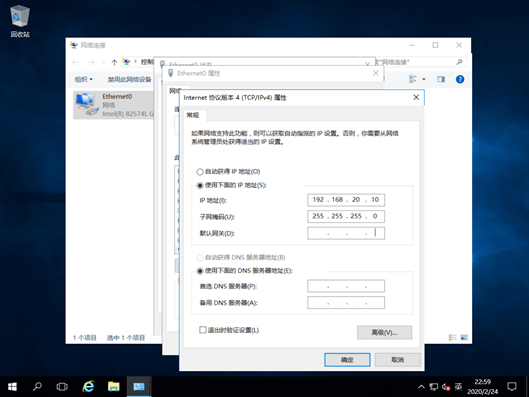Click the help question mark icon

(460, 79)
